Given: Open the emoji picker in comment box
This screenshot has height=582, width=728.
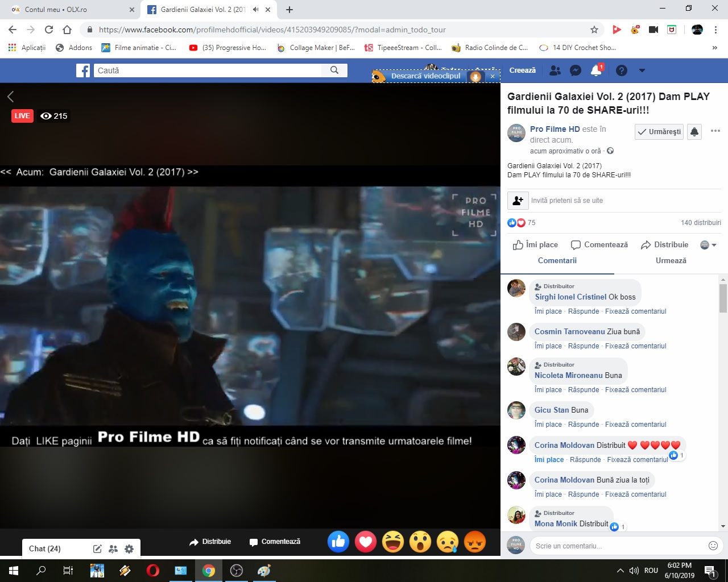Looking at the screenshot, I should coord(713,546).
